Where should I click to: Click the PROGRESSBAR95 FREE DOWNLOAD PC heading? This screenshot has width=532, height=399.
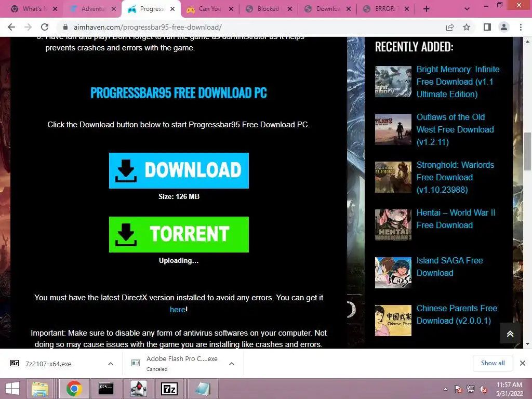(x=179, y=92)
